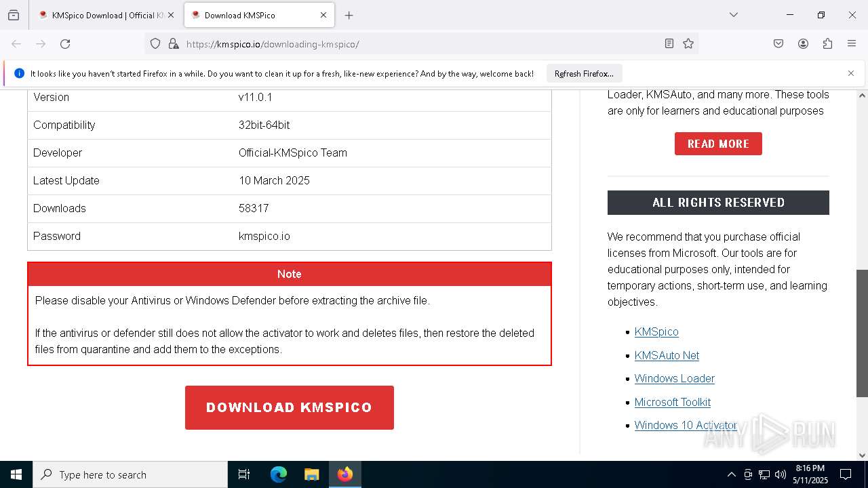Go back to previous page
The height and width of the screenshot is (488, 868).
click(16, 44)
